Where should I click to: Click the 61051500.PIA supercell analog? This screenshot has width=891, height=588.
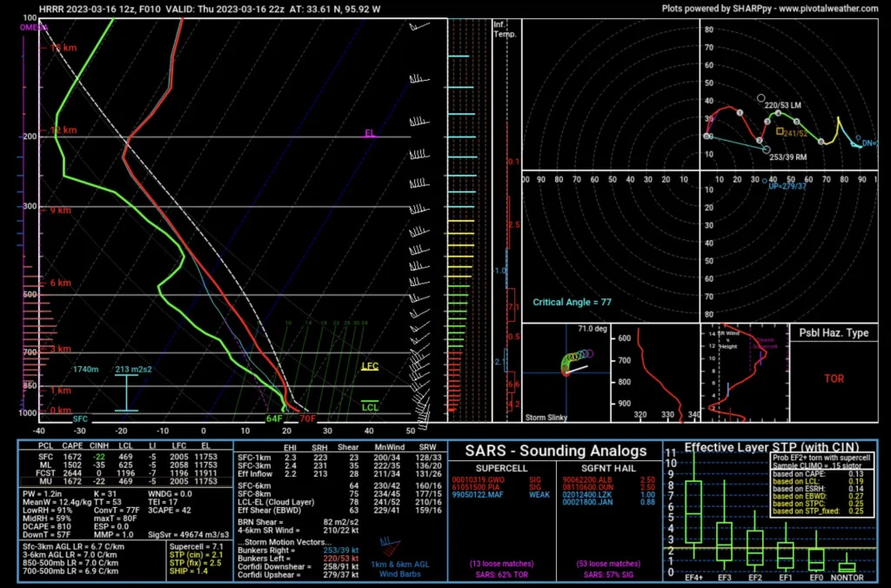(x=478, y=487)
